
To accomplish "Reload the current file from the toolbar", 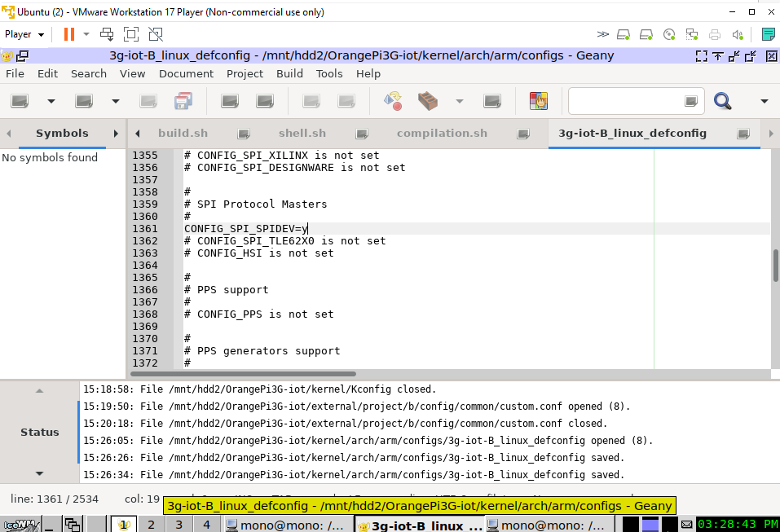I will (x=230, y=101).
